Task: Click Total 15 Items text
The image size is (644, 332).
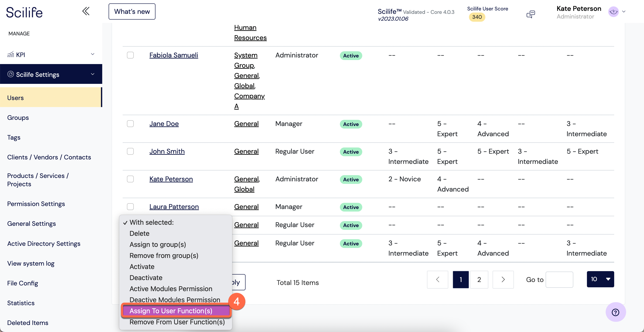Action: pos(298,283)
